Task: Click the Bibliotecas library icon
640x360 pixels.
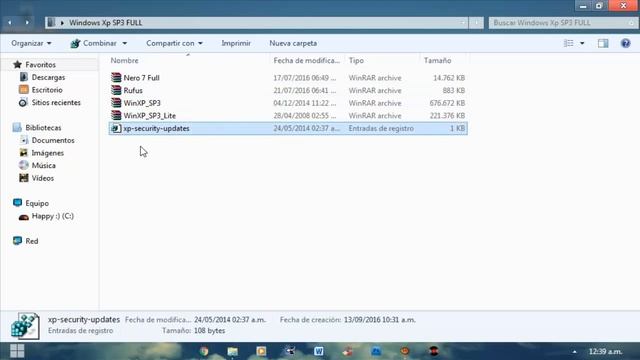Action: tap(17, 127)
